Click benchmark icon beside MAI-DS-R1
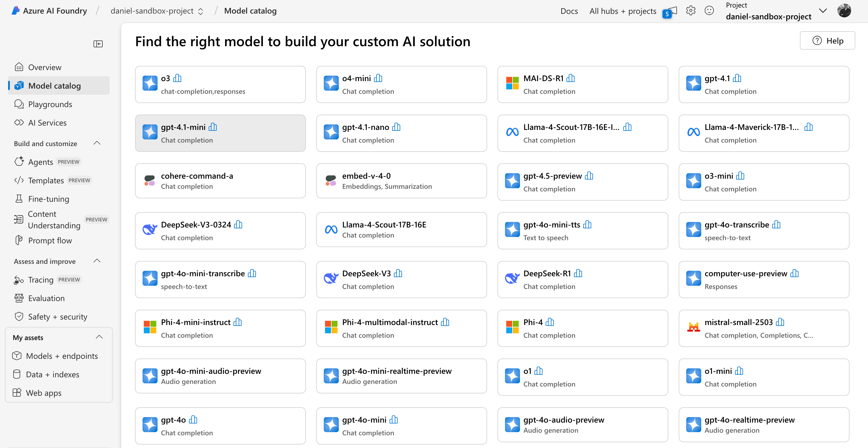 [570, 78]
